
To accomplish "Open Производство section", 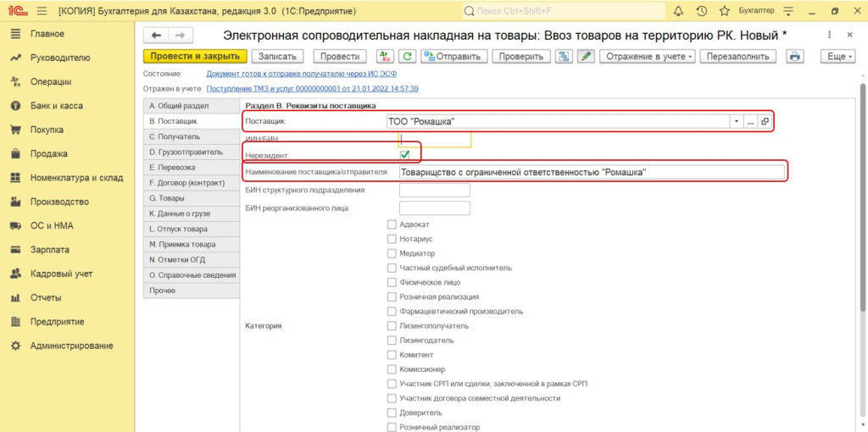I will coord(60,202).
